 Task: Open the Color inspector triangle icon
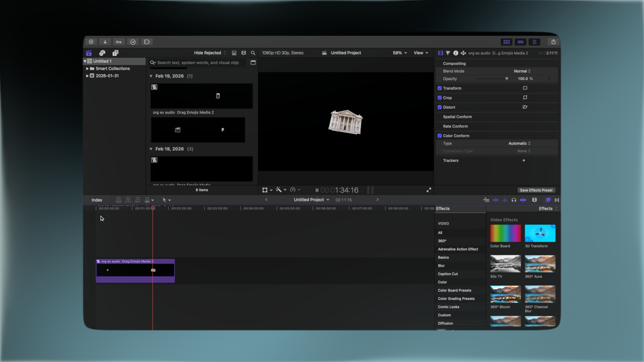tap(448, 53)
